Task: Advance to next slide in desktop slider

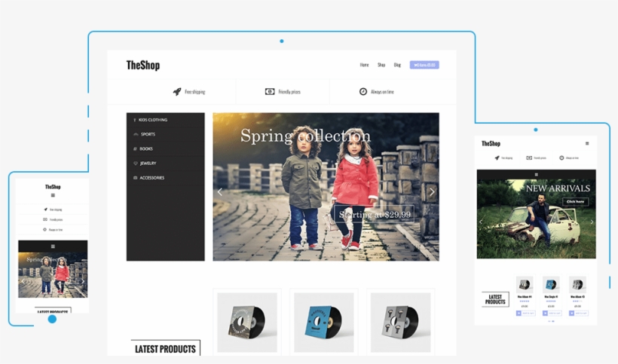Action: coord(432,192)
